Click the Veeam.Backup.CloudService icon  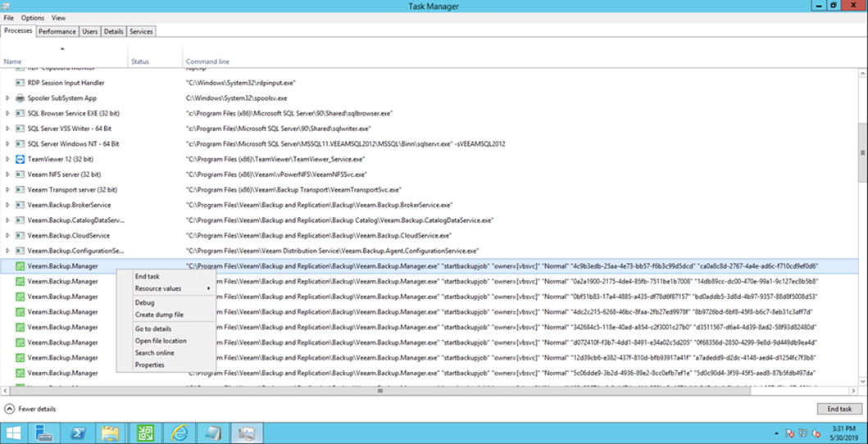coord(20,236)
